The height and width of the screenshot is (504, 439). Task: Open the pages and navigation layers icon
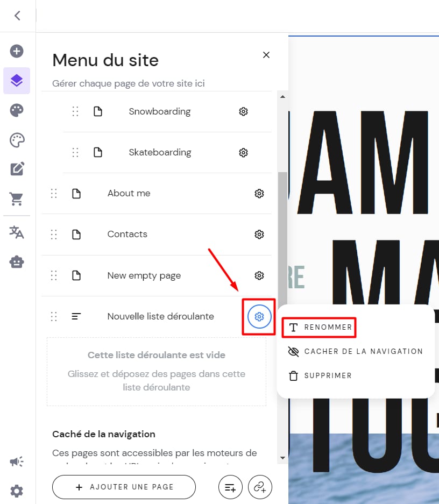click(17, 81)
